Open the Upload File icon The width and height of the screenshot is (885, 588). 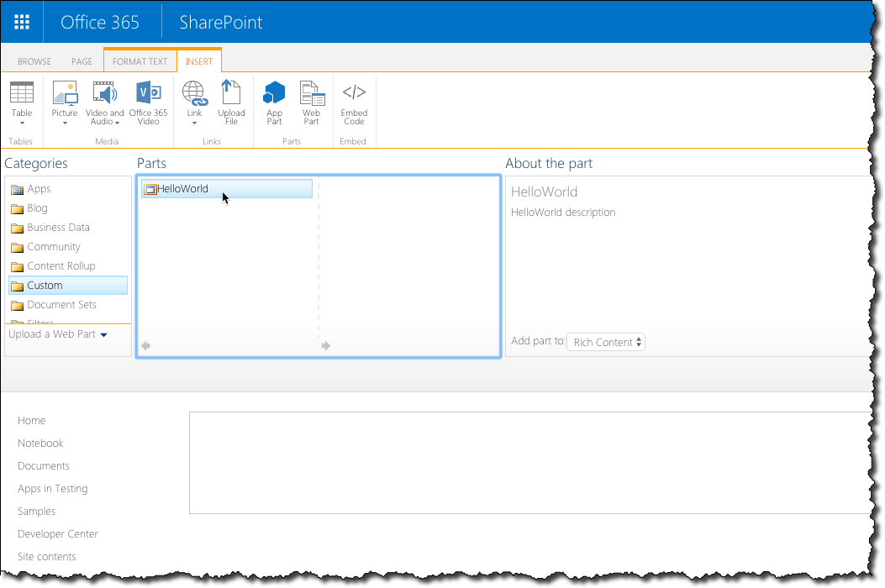click(x=231, y=92)
